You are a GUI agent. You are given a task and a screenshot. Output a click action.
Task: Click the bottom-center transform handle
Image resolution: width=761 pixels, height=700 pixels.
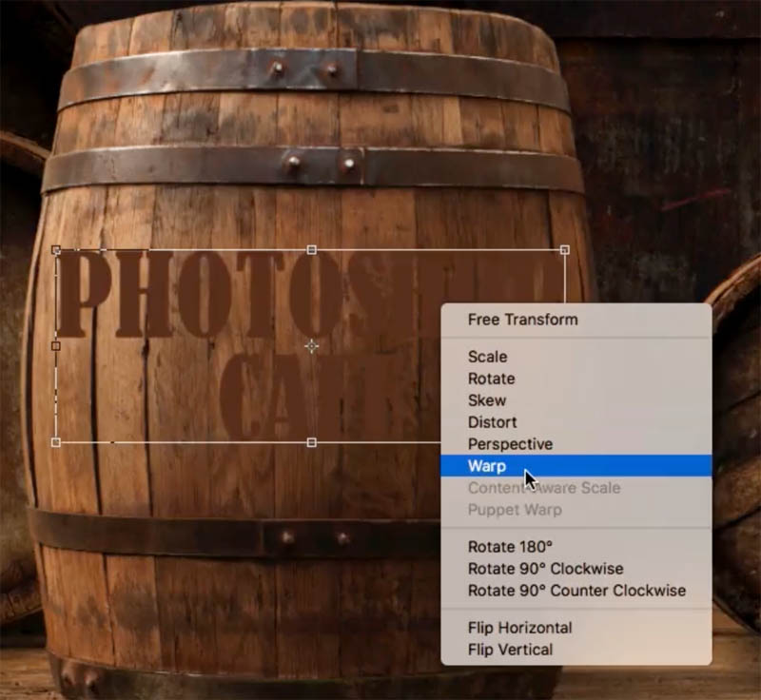[x=312, y=442]
